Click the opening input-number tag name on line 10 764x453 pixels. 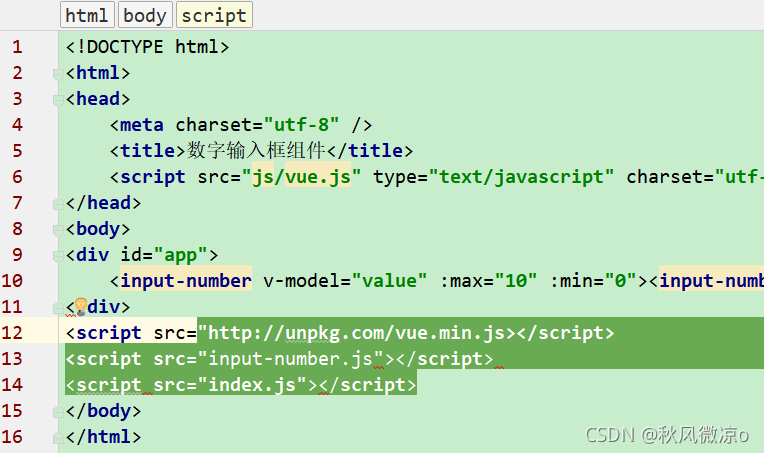point(186,281)
